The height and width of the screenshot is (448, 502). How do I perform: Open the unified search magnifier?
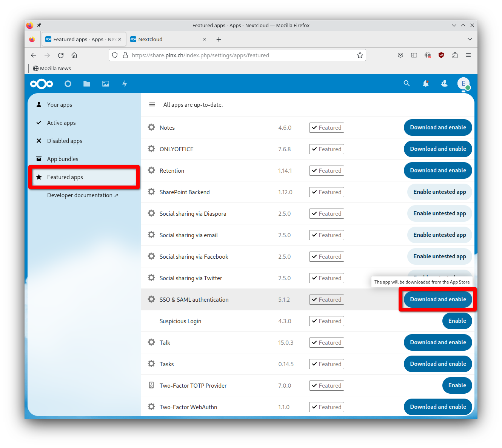click(407, 84)
